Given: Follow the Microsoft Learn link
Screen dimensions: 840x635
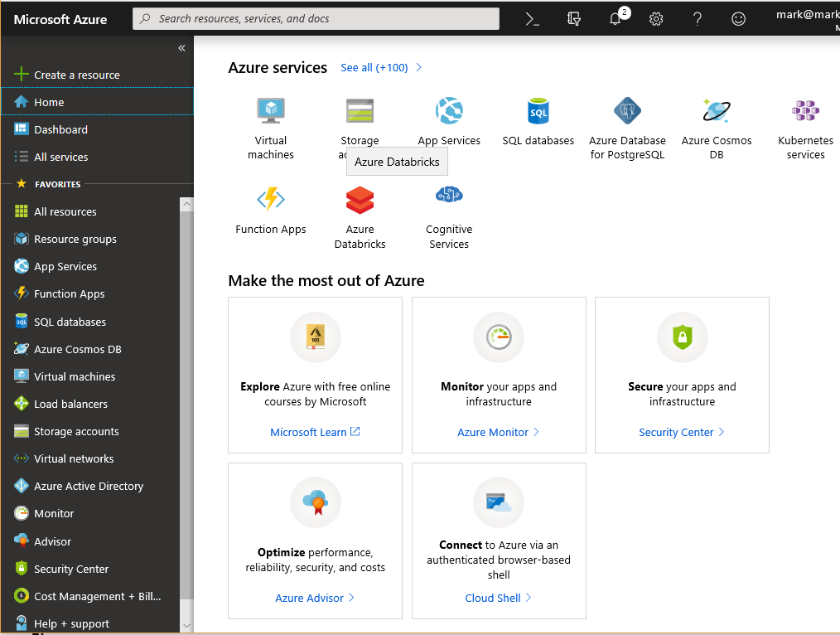Looking at the screenshot, I should [308, 432].
